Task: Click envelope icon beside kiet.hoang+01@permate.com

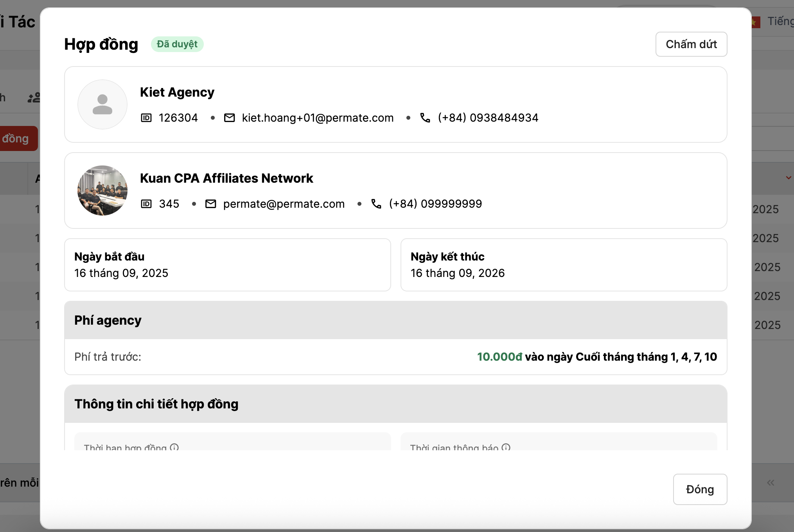Action: click(x=229, y=118)
